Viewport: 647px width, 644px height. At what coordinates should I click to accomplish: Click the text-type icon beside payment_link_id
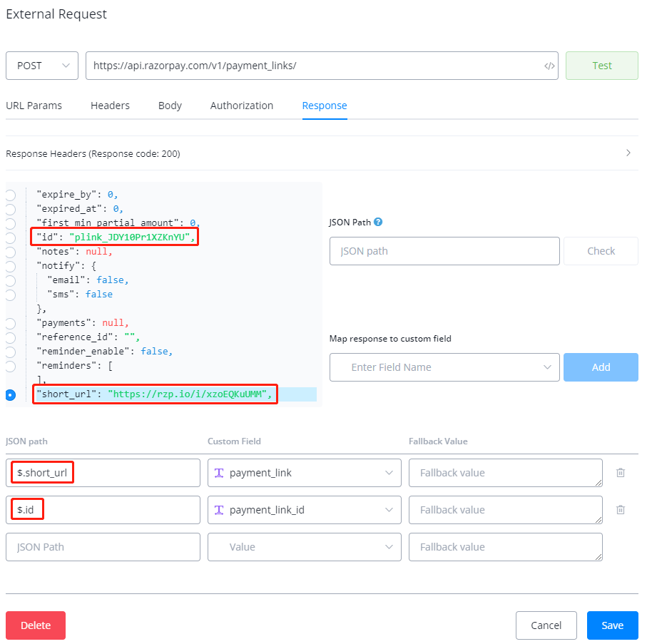coord(219,510)
